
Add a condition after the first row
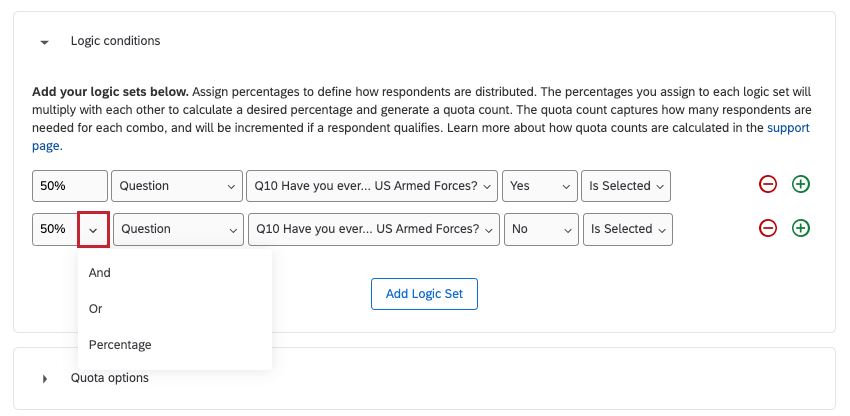801,185
